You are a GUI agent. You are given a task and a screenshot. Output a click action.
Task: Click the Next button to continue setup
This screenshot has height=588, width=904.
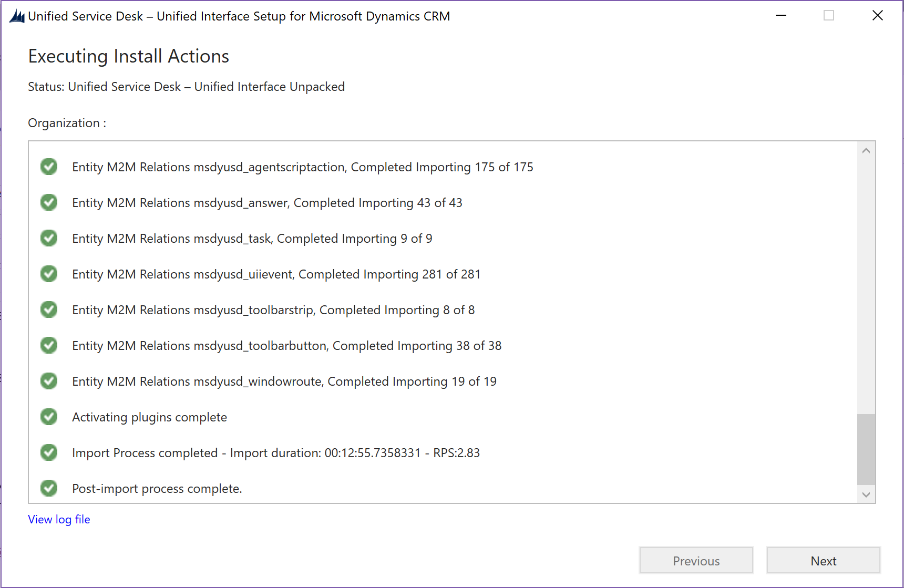pyautogui.click(x=823, y=560)
